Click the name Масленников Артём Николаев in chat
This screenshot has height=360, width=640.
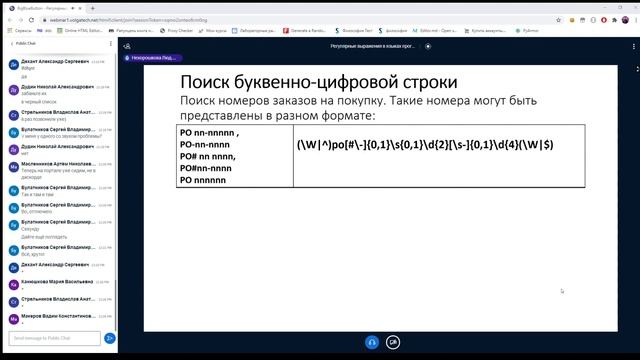pos(58,164)
